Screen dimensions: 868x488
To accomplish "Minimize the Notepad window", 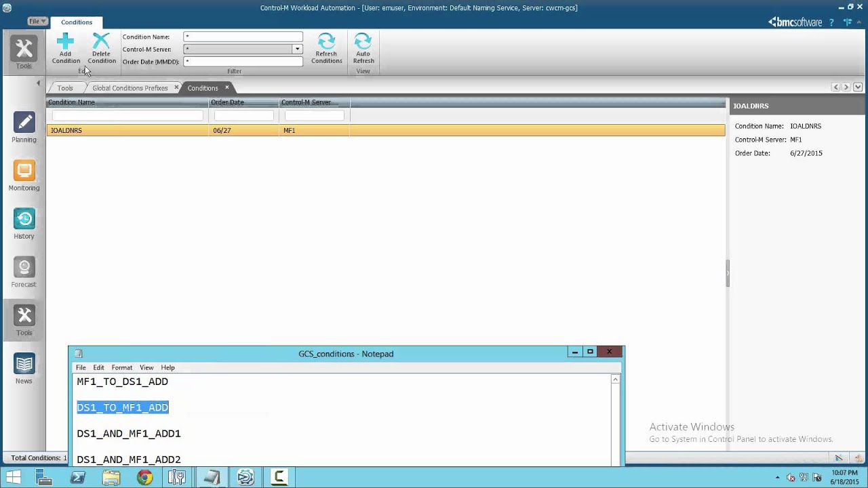I will tap(574, 352).
